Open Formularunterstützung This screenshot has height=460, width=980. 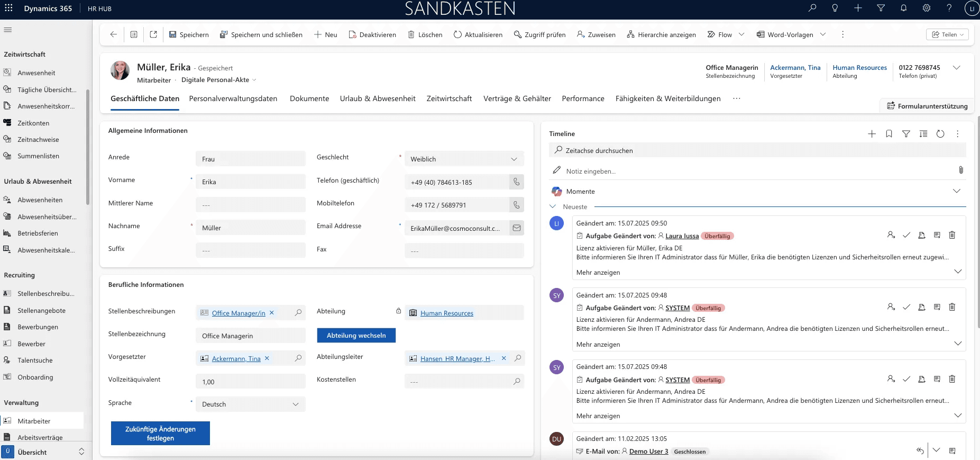(x=927, y=106)
